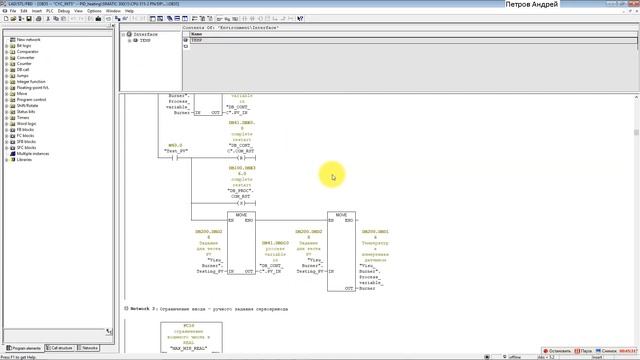Click the FB blocks icon
This screenshot has width=640, height=360.
coord(13,130)
